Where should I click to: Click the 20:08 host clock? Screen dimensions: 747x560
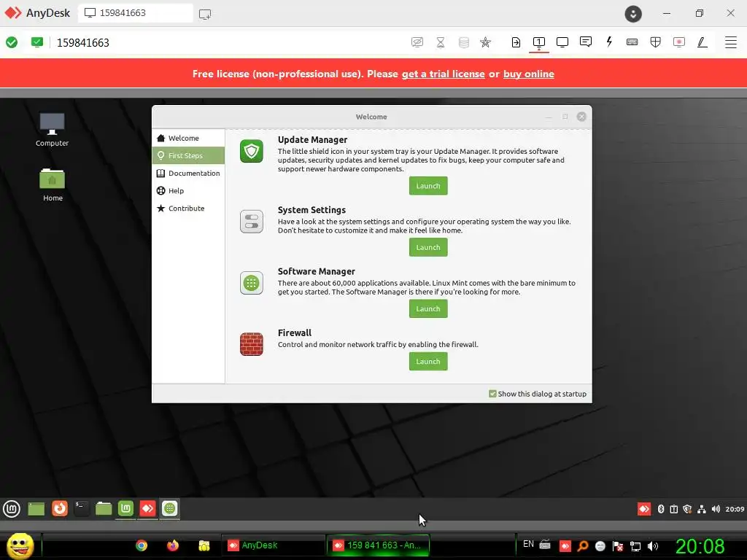pos(700,546)
